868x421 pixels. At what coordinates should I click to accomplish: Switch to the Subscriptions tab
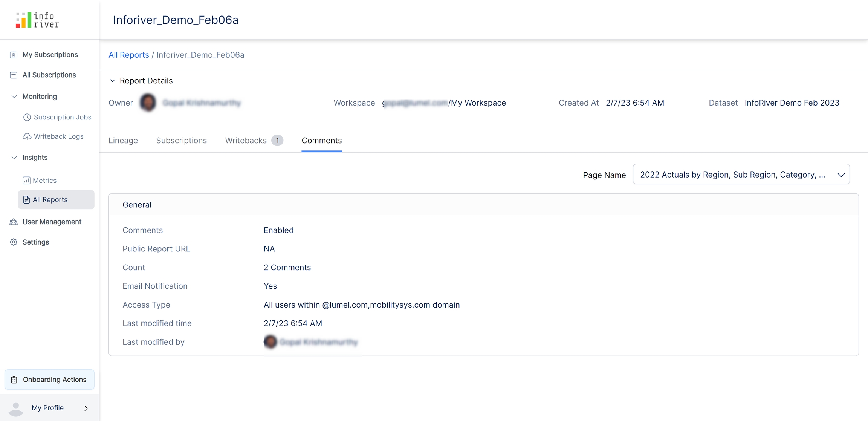tap(181, 141)
